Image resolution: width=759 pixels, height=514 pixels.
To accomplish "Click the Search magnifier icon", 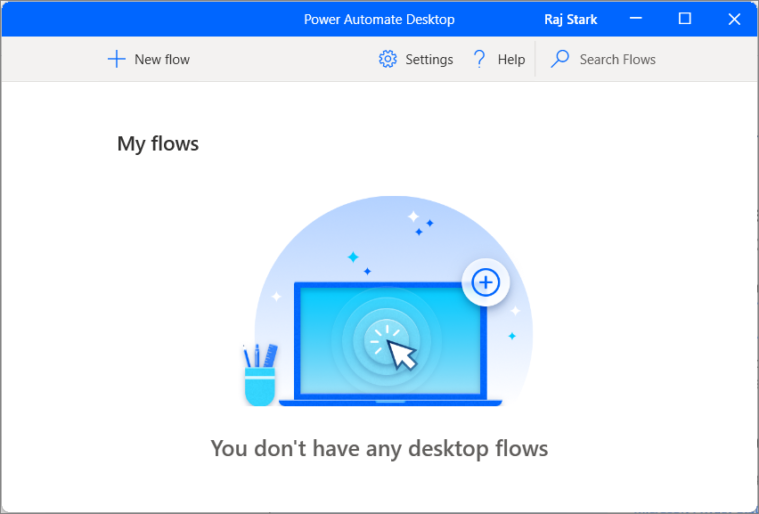I will pyautogui.click(x=560, y=59).
